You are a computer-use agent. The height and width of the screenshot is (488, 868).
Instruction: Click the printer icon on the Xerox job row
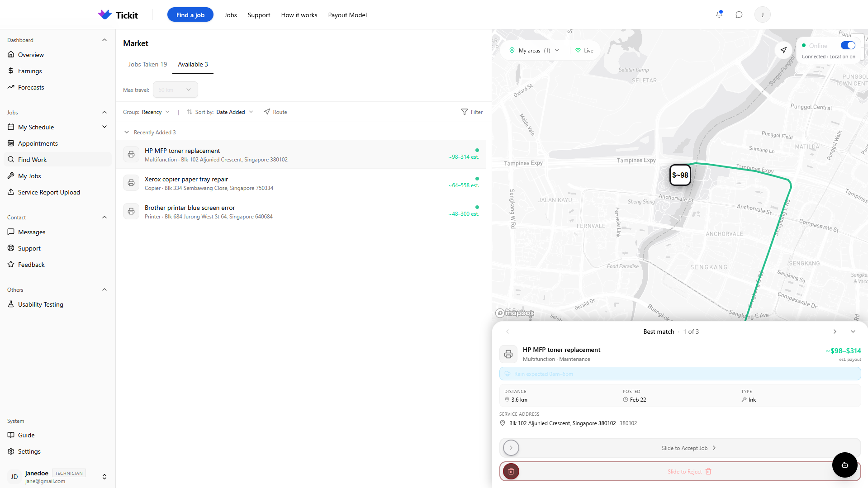[x=131, y=183]
